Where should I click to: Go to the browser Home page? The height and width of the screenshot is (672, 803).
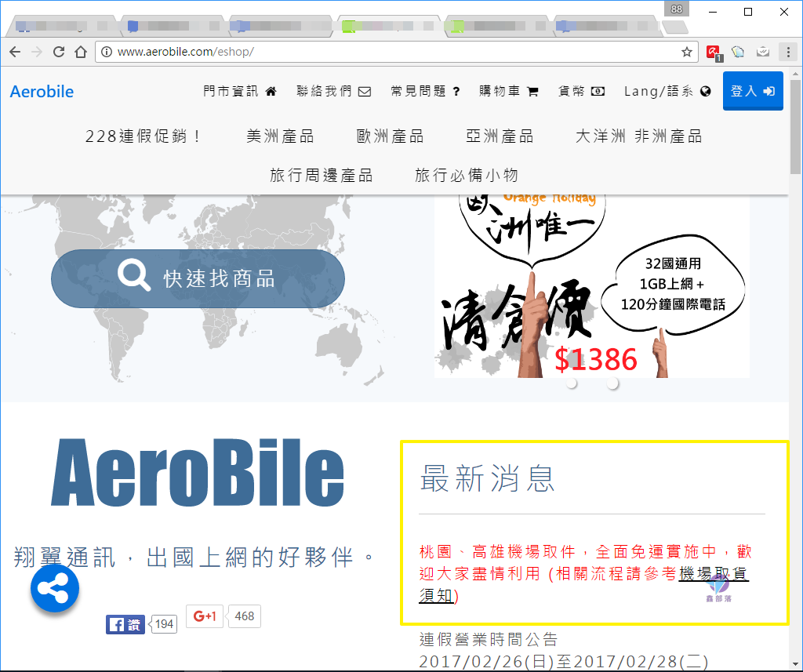[81, 52]
